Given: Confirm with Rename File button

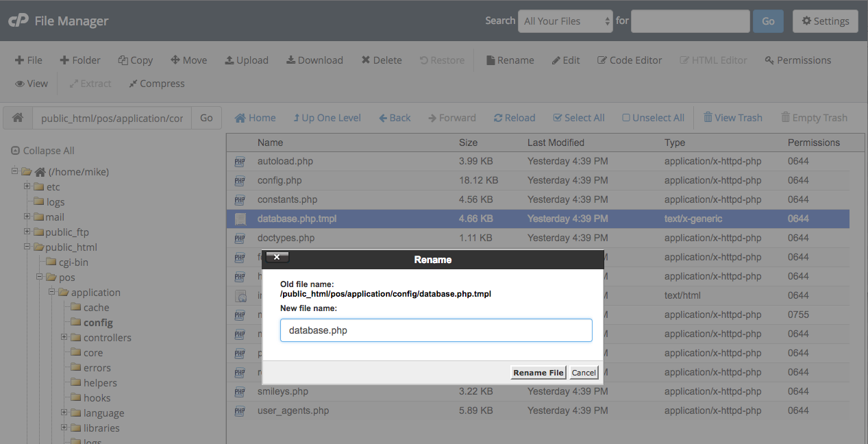Looking at the screenshot, I should pyautogui.click(x=538, y=373).
